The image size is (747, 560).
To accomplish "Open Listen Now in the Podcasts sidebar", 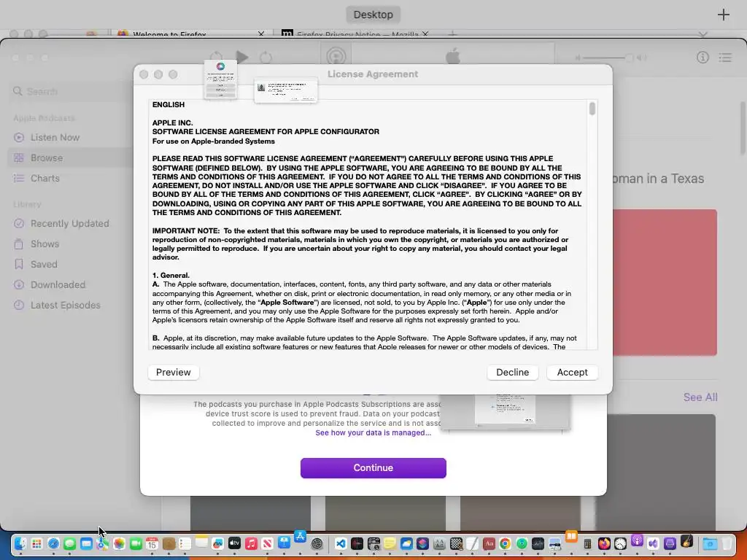I will (55, 138).
